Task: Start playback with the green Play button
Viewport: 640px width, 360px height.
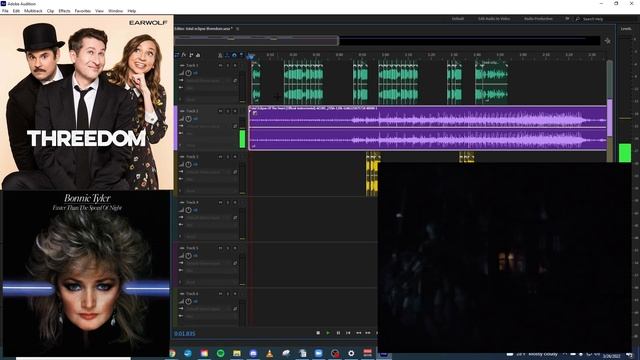Action: click(x=328, y=333)
